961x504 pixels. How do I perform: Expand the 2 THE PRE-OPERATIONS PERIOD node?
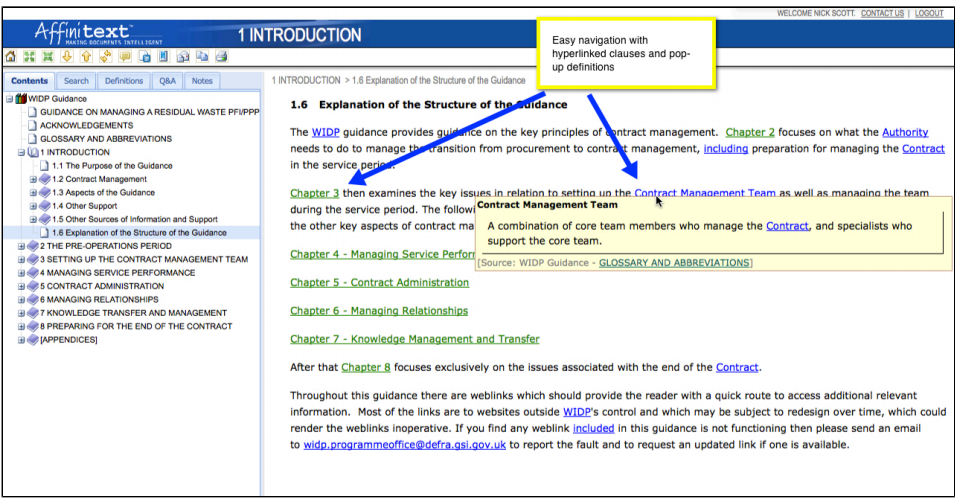point(21,246)
